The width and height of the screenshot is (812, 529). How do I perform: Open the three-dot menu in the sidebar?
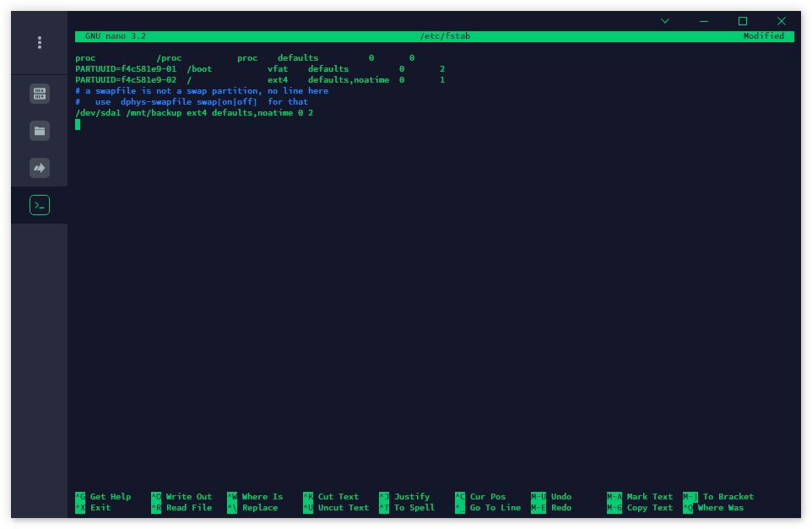[x=40, y=42]
